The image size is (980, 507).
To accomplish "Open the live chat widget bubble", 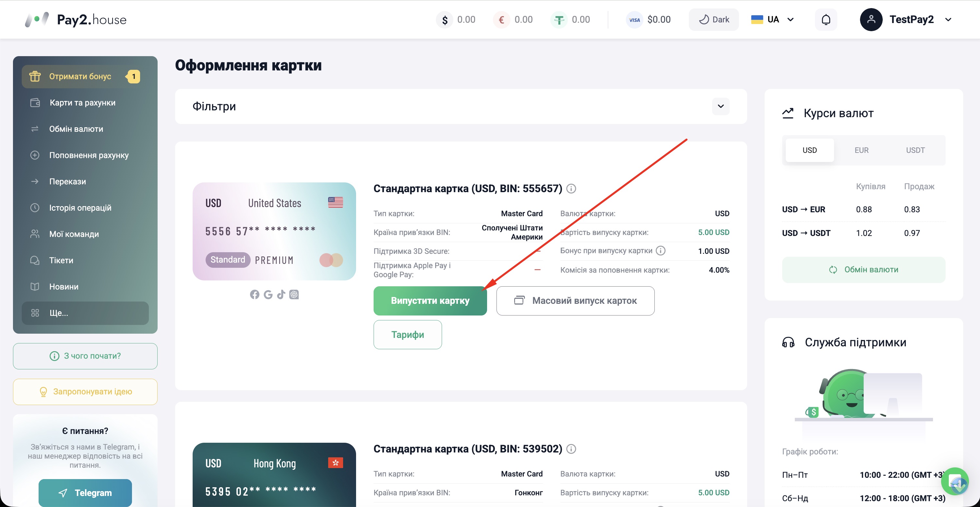I will pos(955,481).
